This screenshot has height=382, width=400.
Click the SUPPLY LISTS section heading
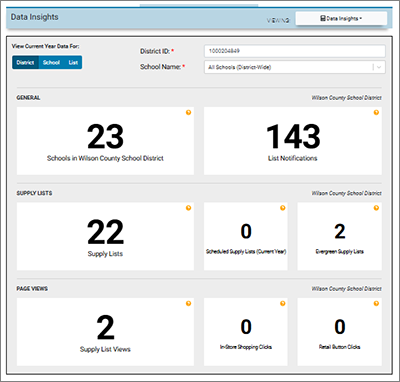(34, 193)
